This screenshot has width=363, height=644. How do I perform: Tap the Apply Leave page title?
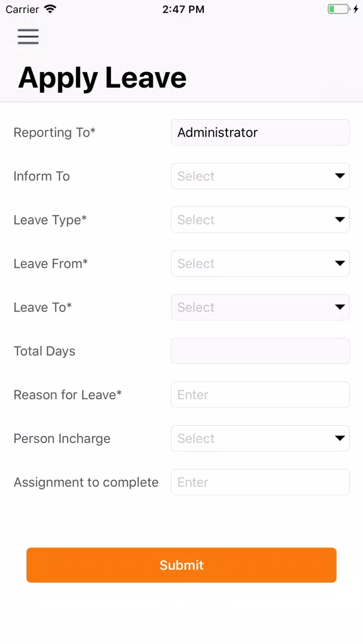click(103, 78)
